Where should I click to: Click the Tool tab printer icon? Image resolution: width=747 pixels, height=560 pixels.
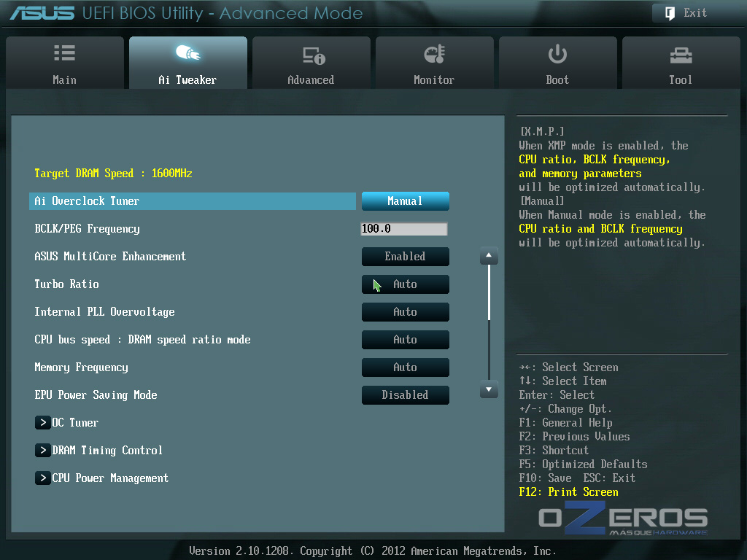click(x=681, y=55)
